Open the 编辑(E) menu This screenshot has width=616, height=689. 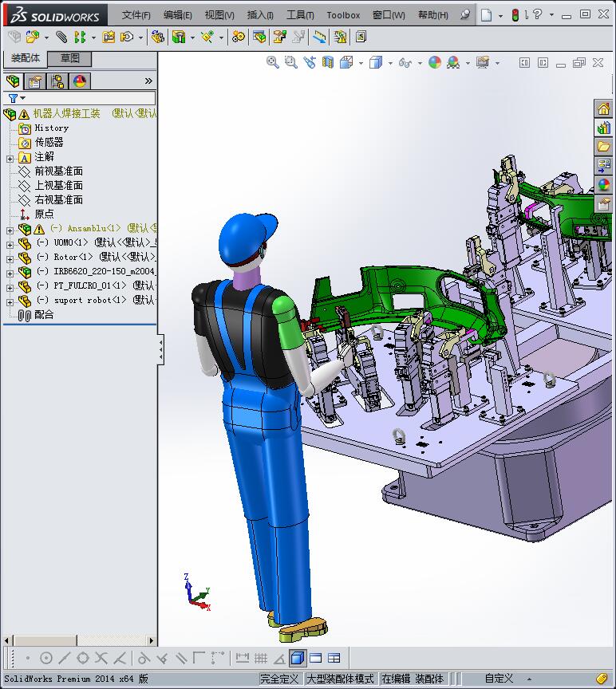click(x=178, y=15)
